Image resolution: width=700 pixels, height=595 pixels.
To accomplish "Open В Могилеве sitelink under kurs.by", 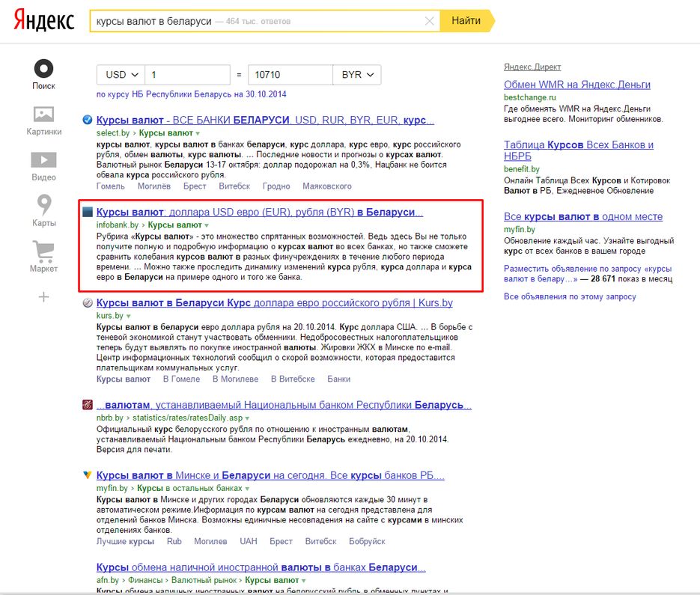I will (x=235, y=379).
